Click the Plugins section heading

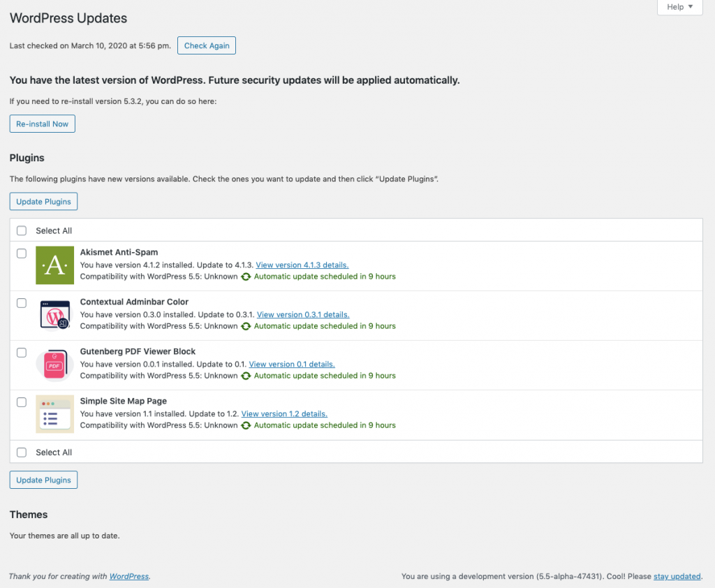(x=27, y=158)
